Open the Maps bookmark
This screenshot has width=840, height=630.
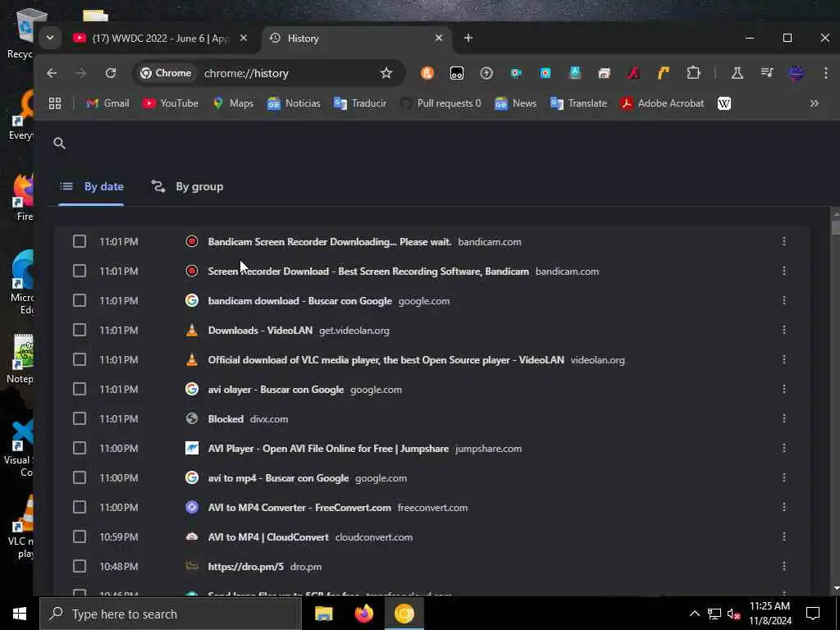(232, 103)
